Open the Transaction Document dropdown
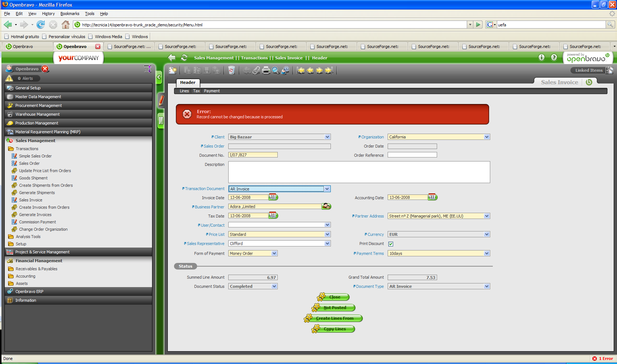Screen dimensions: 617x364 point(327,189)
